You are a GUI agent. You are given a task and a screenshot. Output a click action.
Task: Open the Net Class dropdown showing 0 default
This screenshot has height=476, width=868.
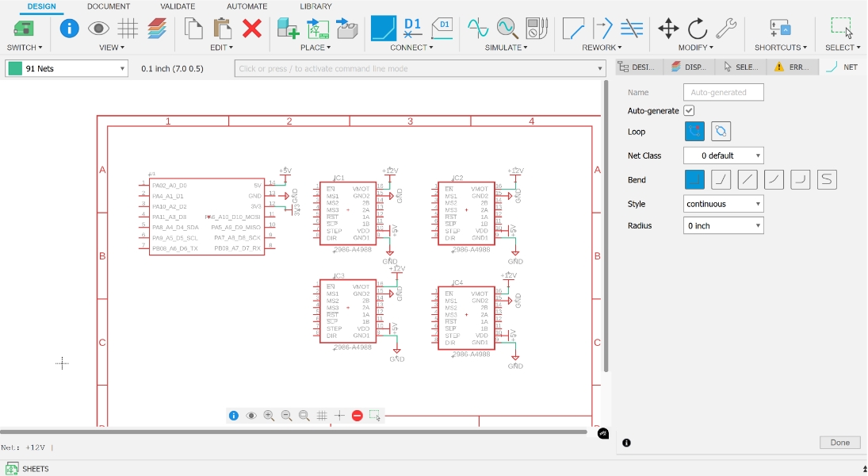click(724, 155)
